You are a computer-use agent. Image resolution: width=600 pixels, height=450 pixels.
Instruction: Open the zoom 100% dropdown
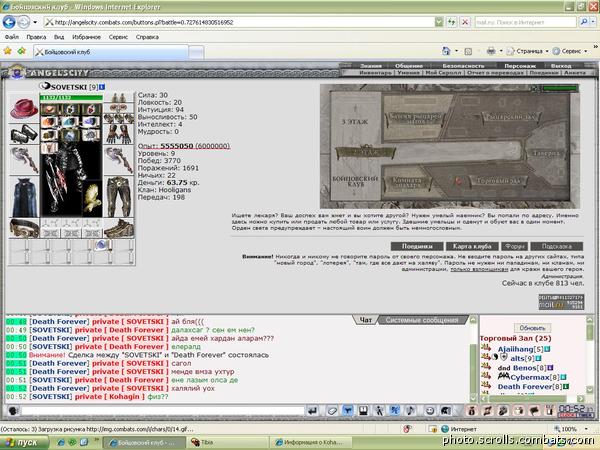586,429
